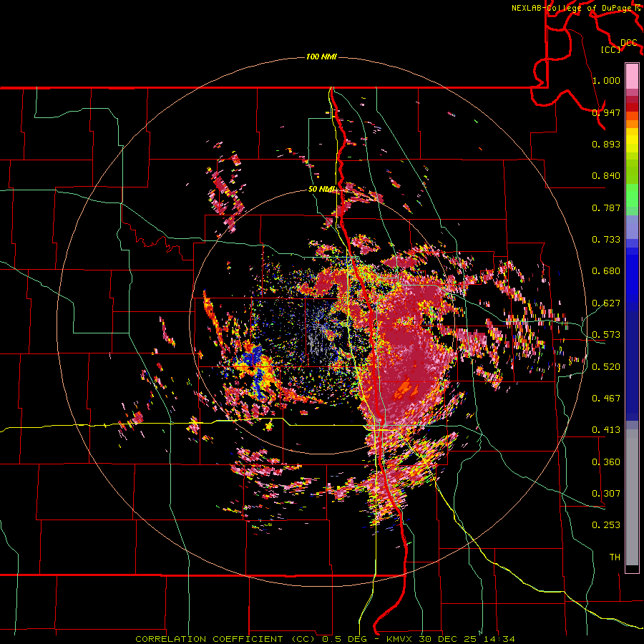Click the 1.000 scale value
This screenshot has height=644, width=644.
(x=606, y=80)
